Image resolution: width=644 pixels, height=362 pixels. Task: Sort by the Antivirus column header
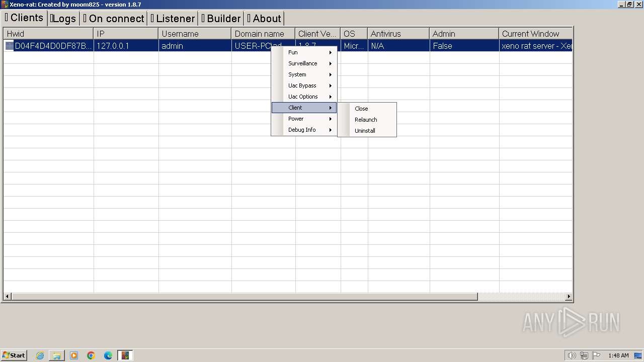398,34
